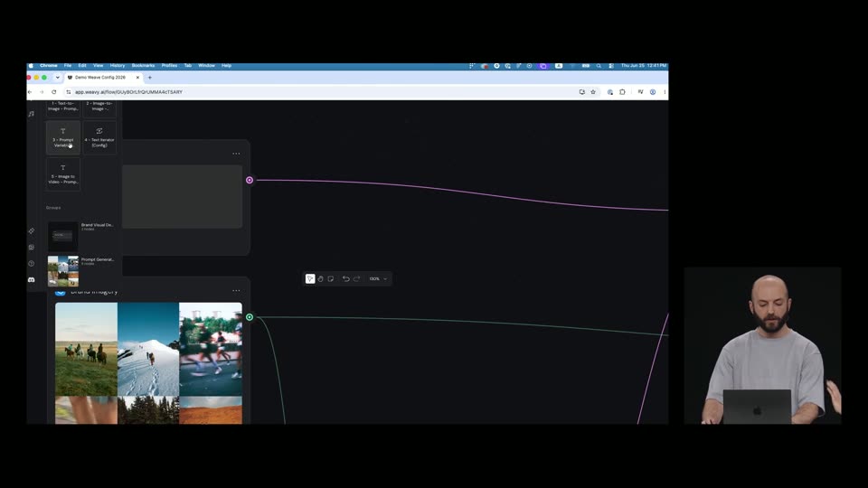Click the date and time in menu bar
The width and height of the screenshot is (868, 488).
pyautogui.click(x=643, y=66)
